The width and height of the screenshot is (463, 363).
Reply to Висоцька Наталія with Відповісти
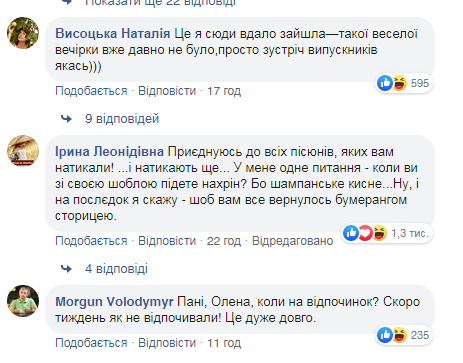coord(167,91)
